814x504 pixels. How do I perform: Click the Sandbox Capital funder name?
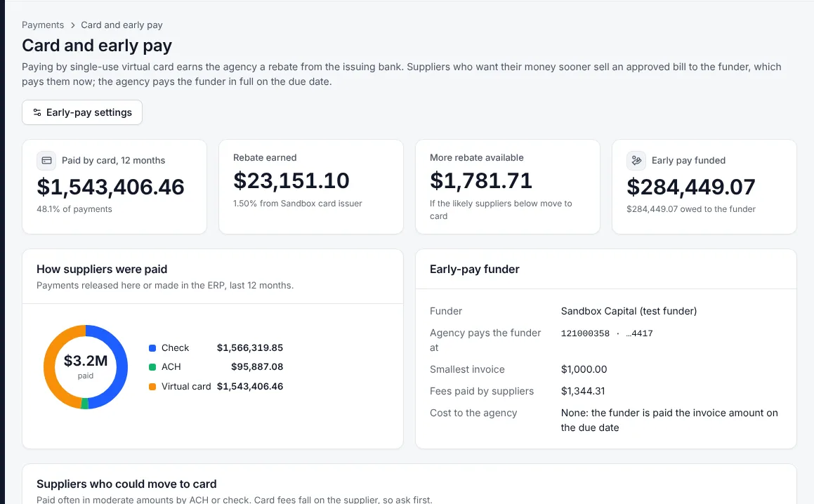629,311
